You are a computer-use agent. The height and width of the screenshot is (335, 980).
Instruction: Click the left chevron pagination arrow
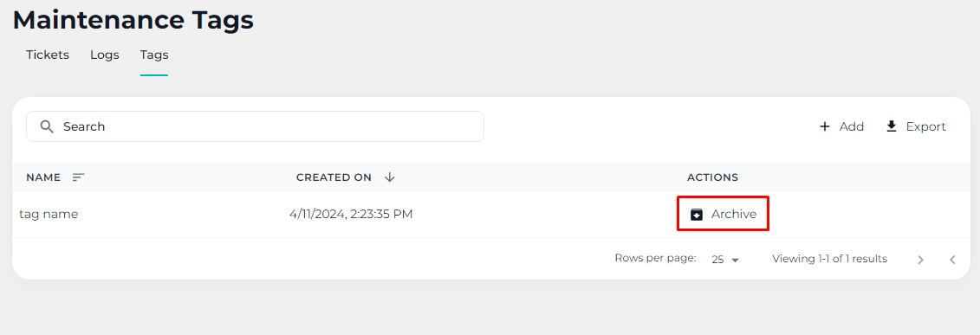pyautogui.click(x=952, y=260)
